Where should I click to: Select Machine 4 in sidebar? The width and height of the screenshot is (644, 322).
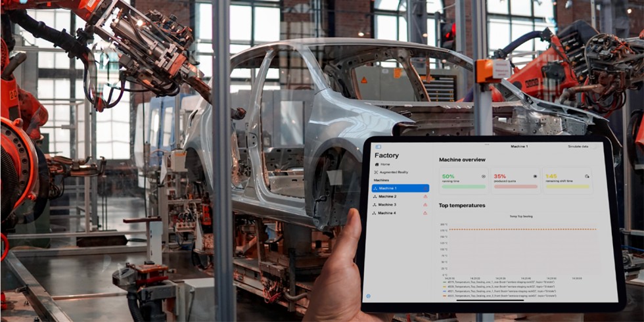tap(388, 213)
